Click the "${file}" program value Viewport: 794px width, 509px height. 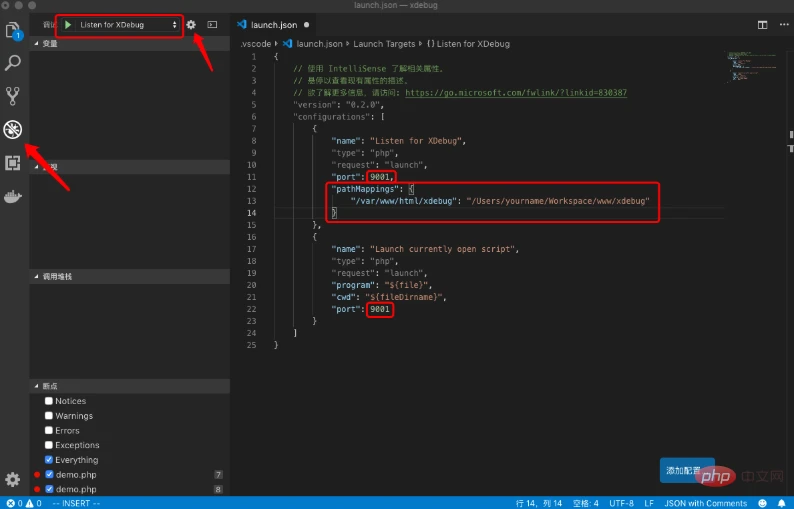[406, 285]
